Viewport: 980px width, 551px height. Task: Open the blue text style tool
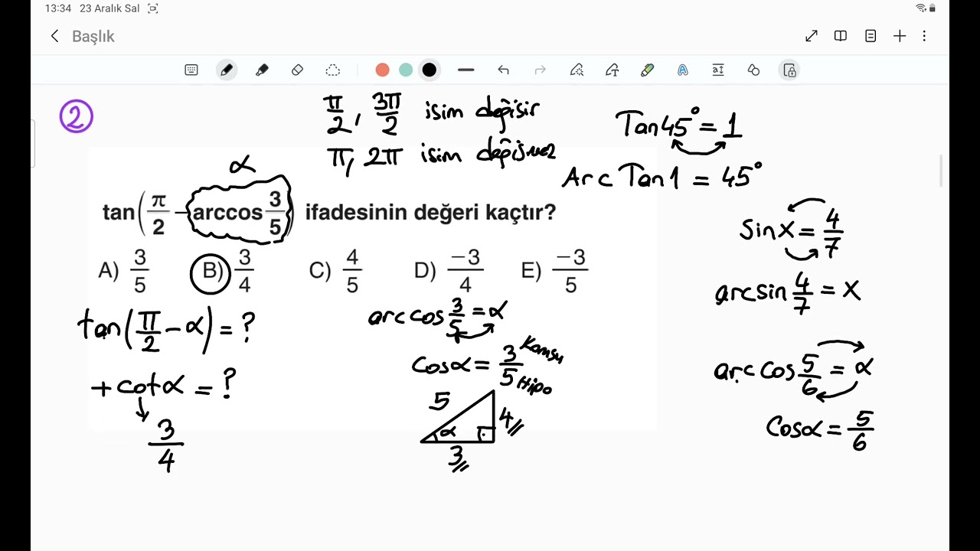[683, 70]
